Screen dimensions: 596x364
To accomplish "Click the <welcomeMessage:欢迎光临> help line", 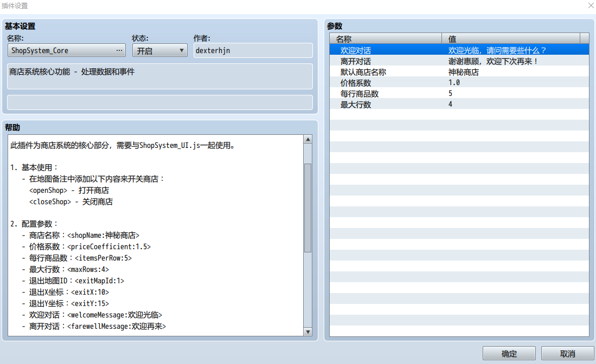I will [92, 315].
